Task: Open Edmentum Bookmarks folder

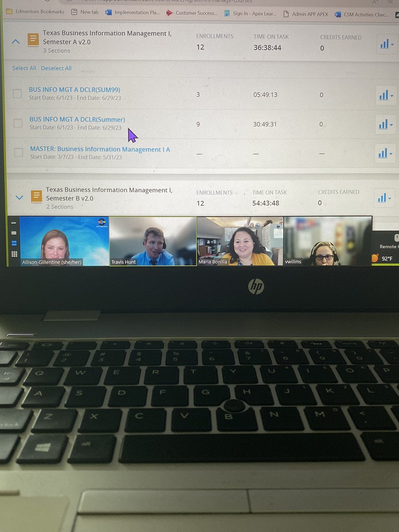Action: pos(35,12)
